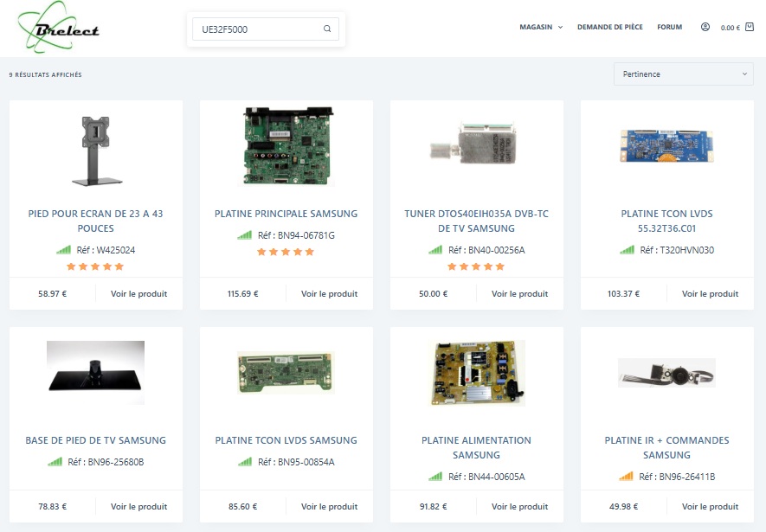Click stock bars icon beside Réf BN96-25680B

click(x=55, y=462)
